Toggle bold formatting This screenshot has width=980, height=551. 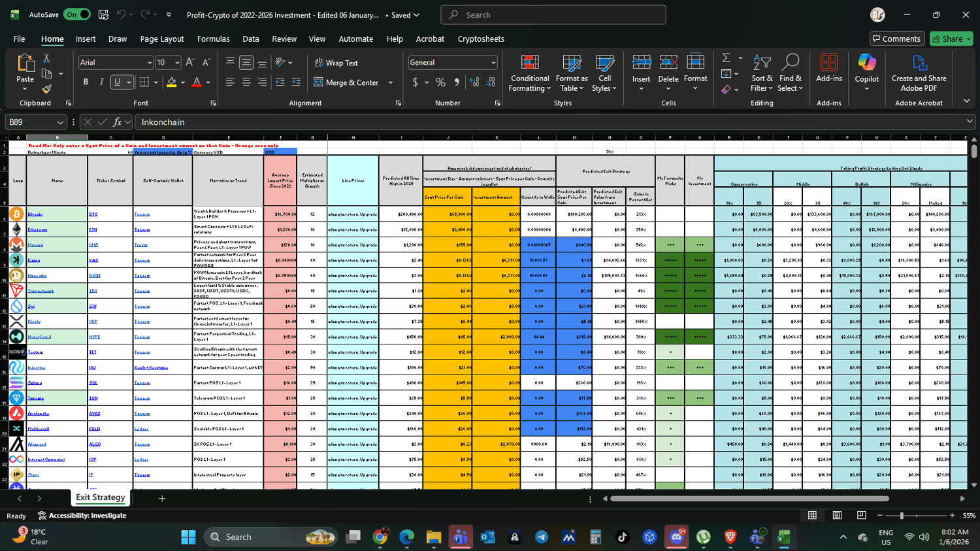[86, 82]
